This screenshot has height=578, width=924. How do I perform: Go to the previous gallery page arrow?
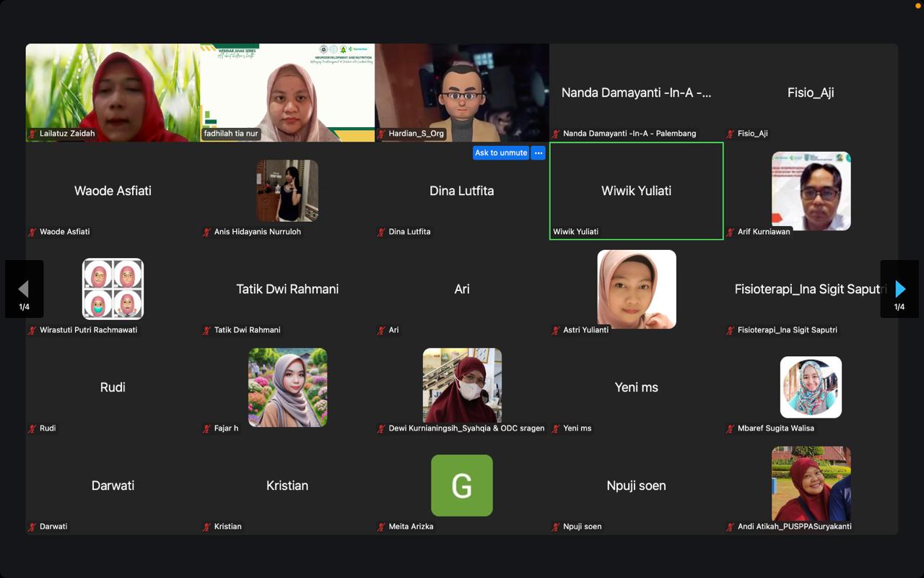click(24, 289)
